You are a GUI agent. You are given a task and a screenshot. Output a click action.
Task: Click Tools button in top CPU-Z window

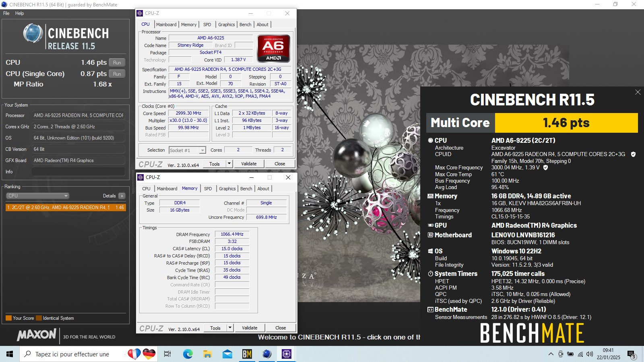tap(215, 164)
